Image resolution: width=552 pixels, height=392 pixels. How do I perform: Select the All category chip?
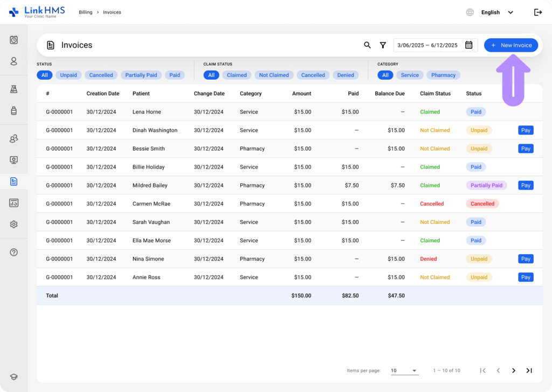point(385,75)
